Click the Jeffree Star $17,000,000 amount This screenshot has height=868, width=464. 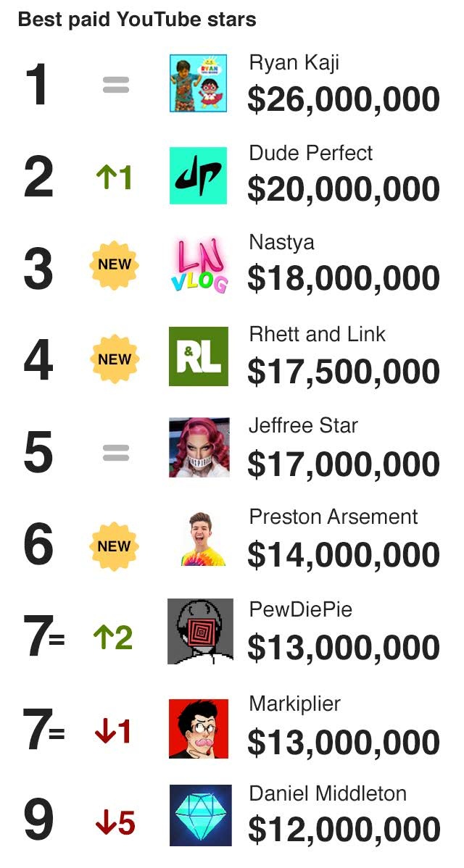pyautogui.click(x=343, y=464)
